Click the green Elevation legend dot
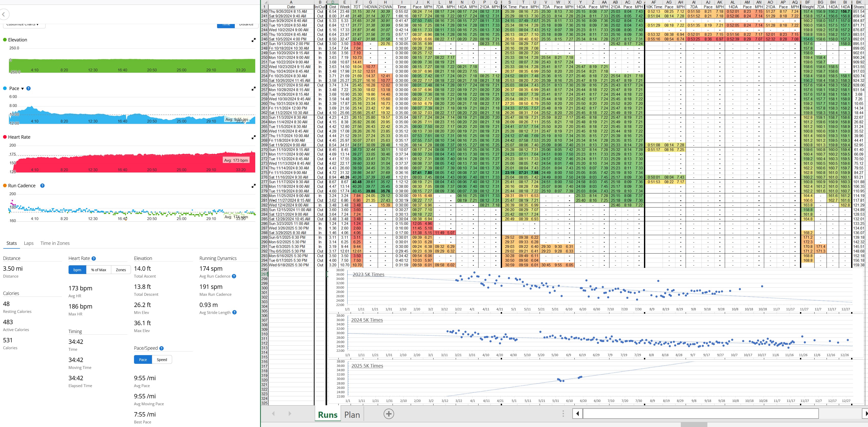Image resolution: width=868 pixels, height=427 pixels. point(5,40)
